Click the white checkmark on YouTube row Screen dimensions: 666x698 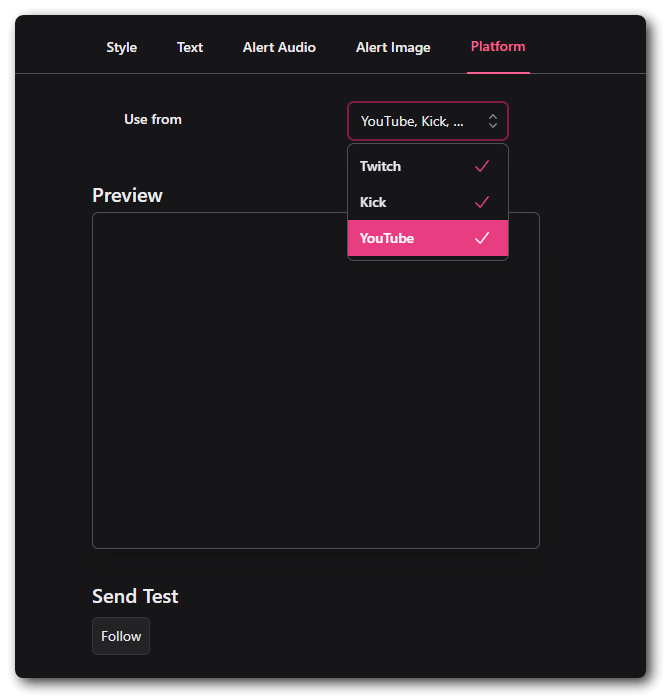482,238
